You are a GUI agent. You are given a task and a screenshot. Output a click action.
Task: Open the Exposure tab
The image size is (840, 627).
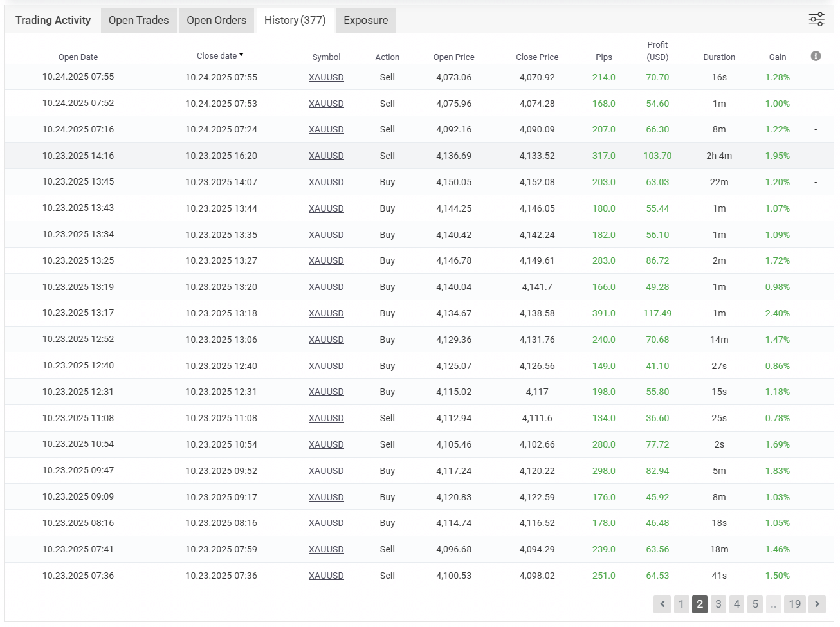pyautogui.click(x=365, y=20)
